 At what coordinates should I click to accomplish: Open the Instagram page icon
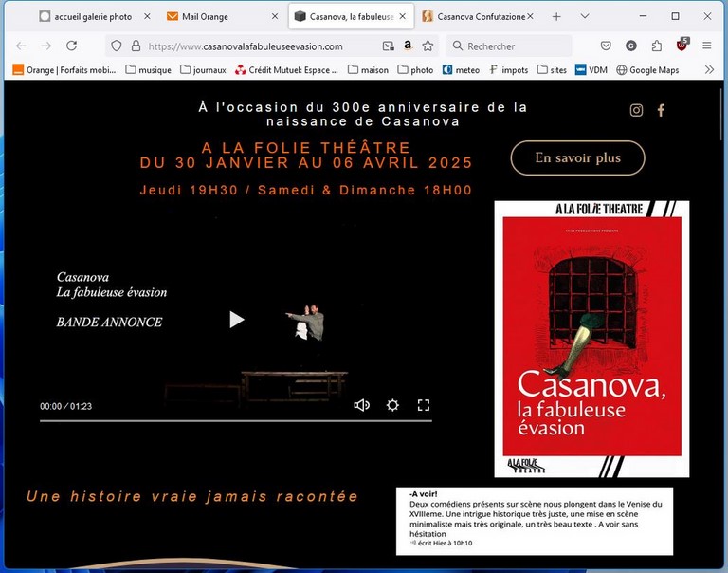point(637,110)
